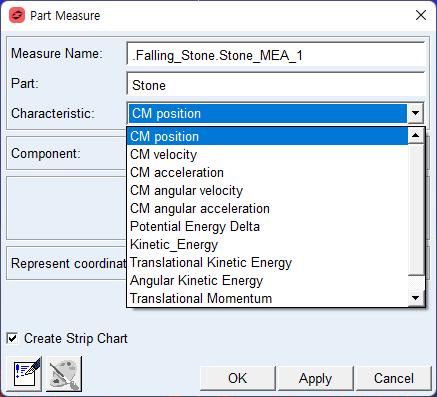Click the list scrollbar up arrow
The width and height of the screenshot is (437, 397).
pyautogui.click(x=415, y=135)
